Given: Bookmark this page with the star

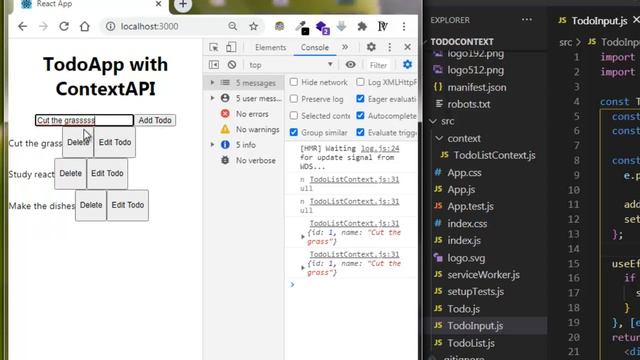Looking at the screenshot, I should click(x=253, y=27).
